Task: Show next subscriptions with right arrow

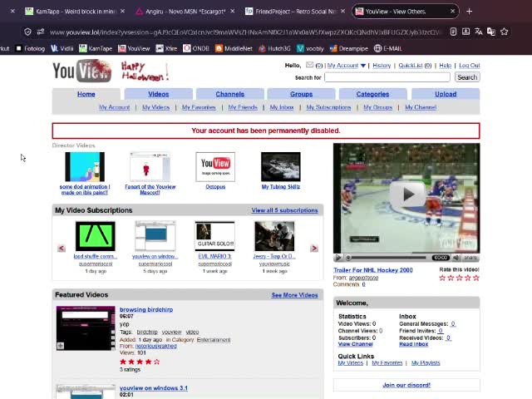Action: [314, 248]
